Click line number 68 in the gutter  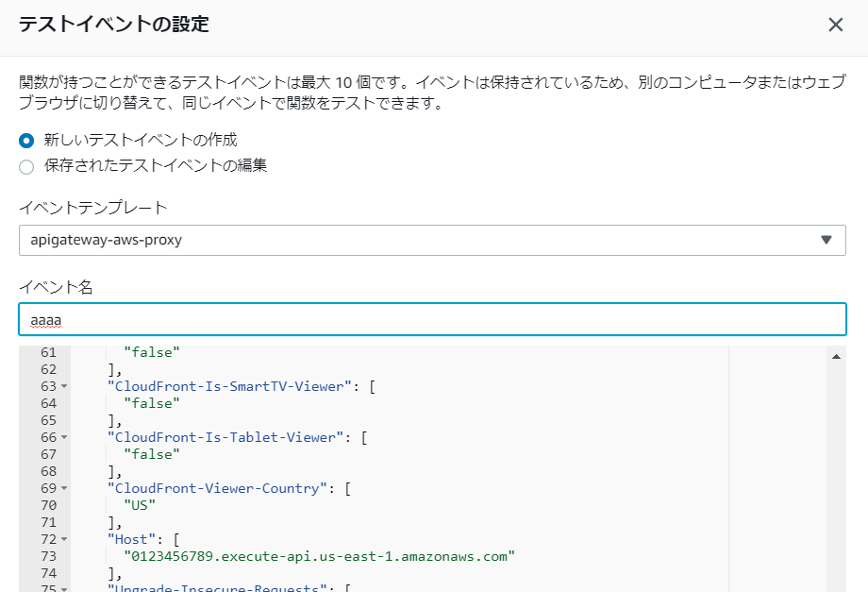tap(48, 471)
